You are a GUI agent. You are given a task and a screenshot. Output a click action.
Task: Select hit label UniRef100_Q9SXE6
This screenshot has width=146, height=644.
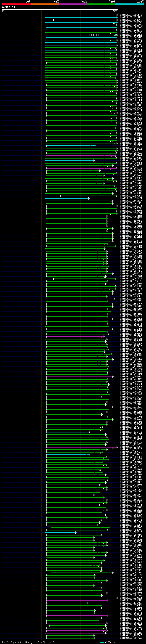[x=131, y=319]
